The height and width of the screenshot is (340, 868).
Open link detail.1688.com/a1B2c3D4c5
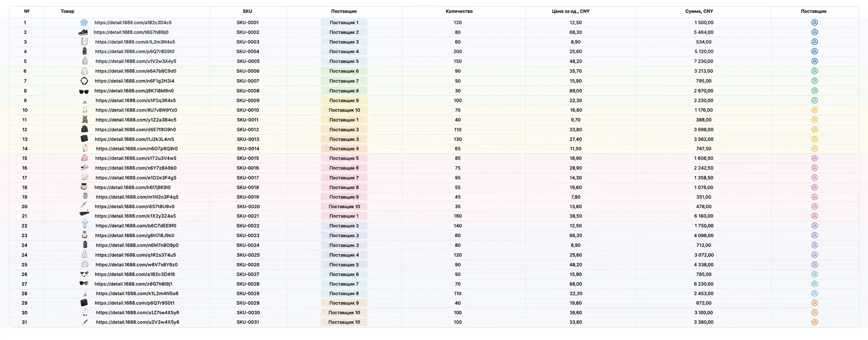[133, 23]
